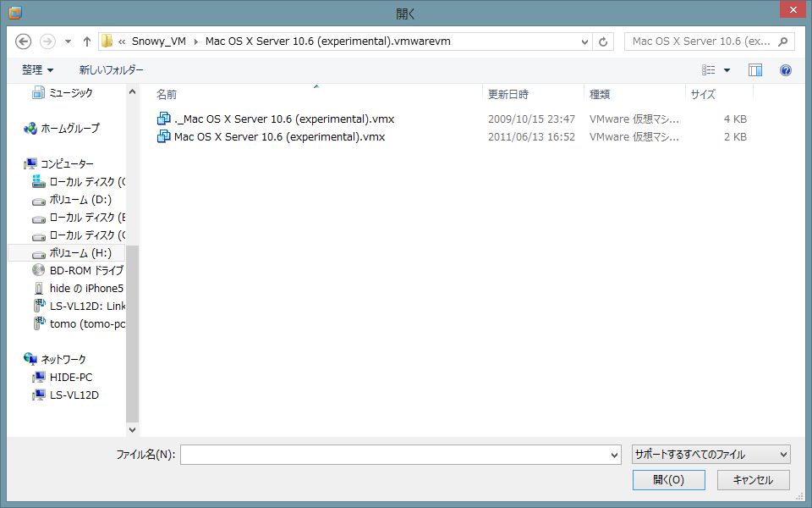Open ボリューム (H:) drive
This screenshot has width=812, height=508.
(80, 253)
